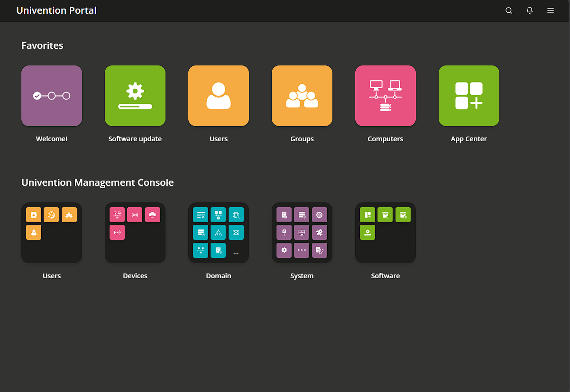Click the three-dots overflow in Domain folder
This screenshot has width=570, height=392.
tap(236, 253)
